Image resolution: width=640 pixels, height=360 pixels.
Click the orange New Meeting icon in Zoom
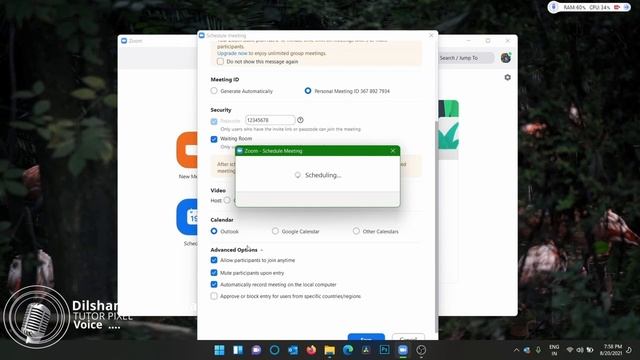click(187, 150)
